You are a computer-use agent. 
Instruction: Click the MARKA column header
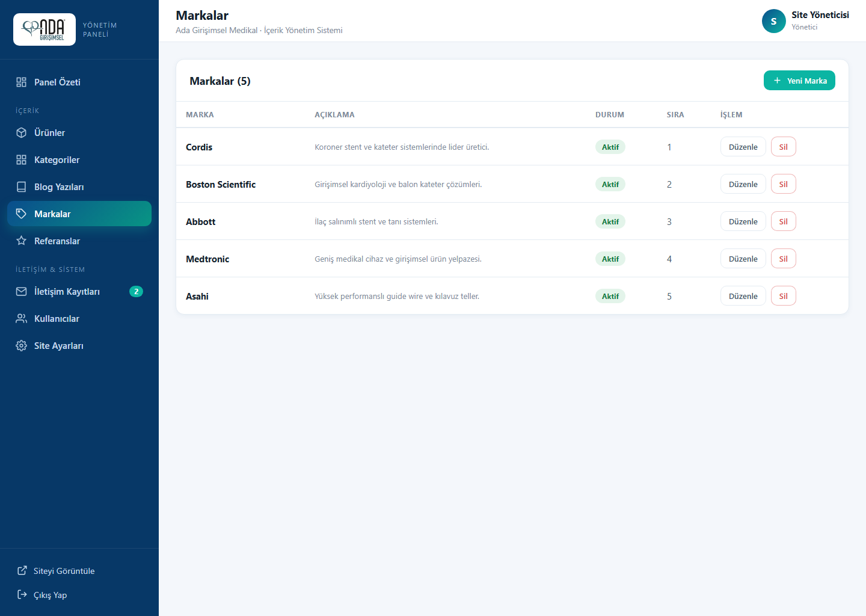click(x=200, y=115)
